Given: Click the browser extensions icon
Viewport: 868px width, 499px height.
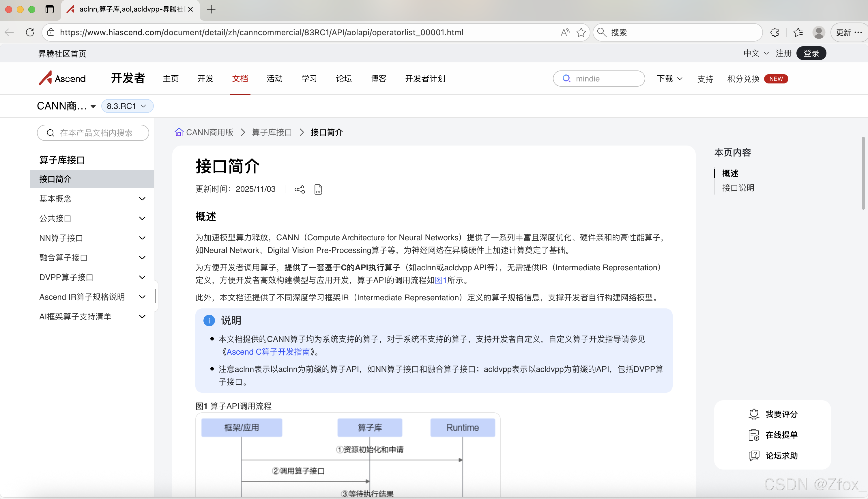Looking at the screenshot, I should 775,32.
